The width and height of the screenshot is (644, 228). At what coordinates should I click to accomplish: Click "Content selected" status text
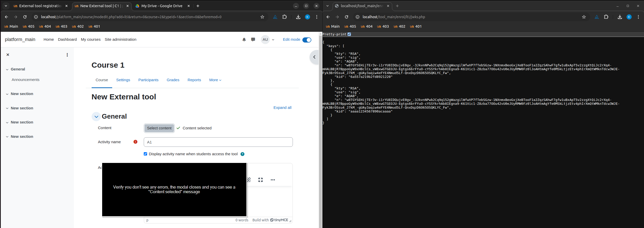[x=197, y=128]
